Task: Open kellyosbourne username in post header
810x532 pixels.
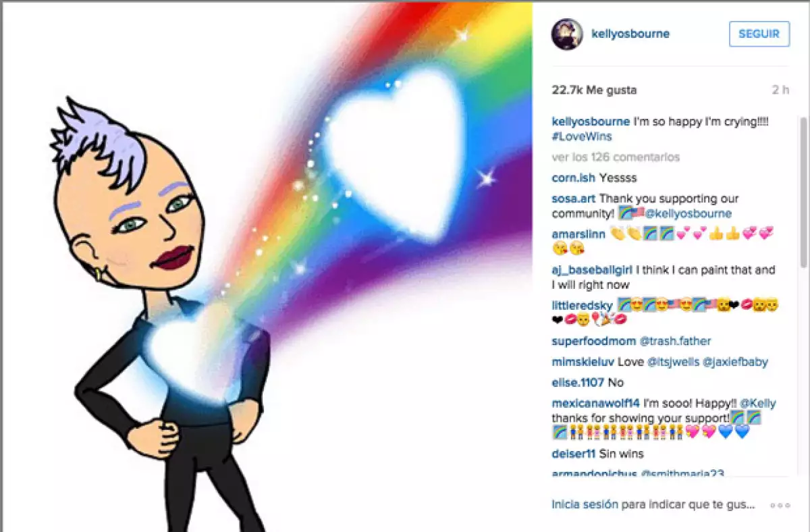Action: tap(630, 34)
